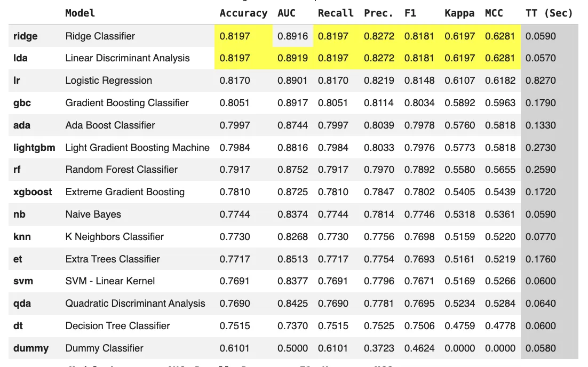
Task: Click the AUC column header
Action: 287,13
